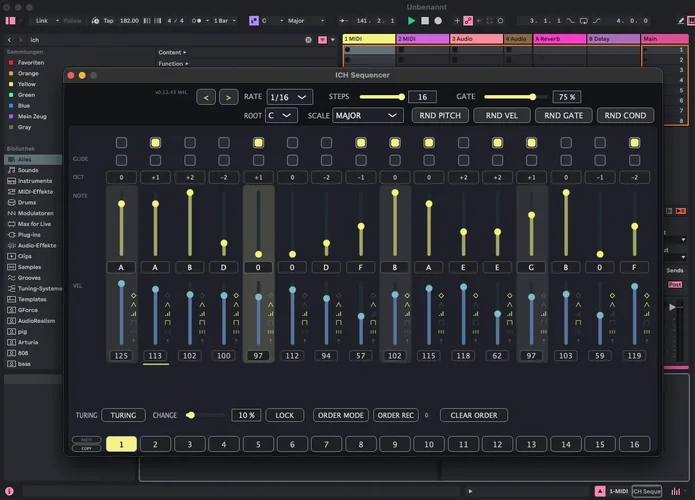Toggle the automation arm icon
The height and width of the screenshot is (500, 695).
tap(468, 21)
